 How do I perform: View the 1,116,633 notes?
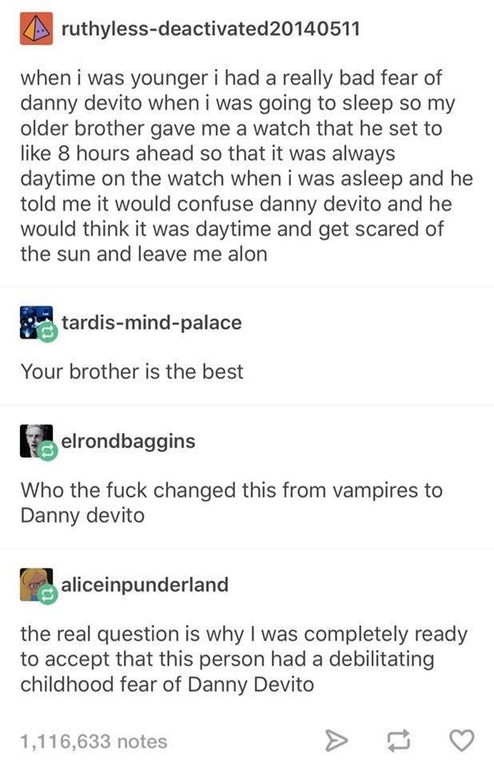pos(93,741)
